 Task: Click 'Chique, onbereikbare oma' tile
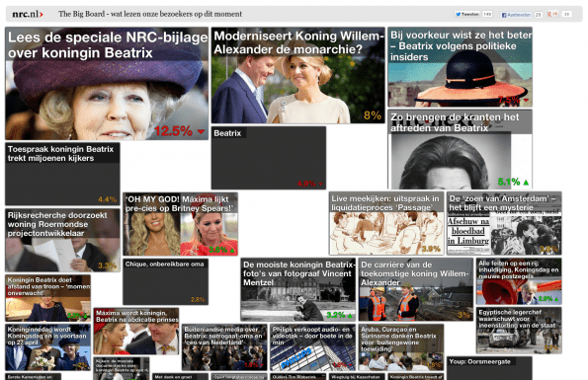165,281
